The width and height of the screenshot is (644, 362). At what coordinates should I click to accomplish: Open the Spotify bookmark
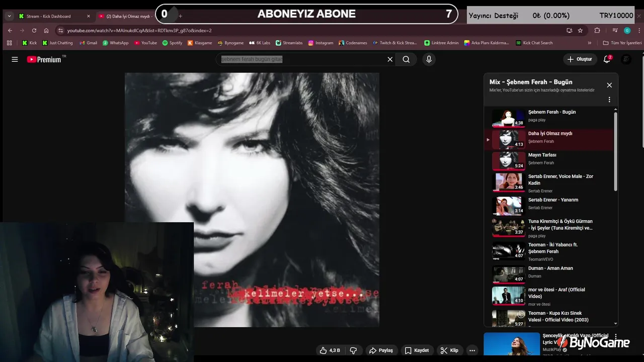[x=172, y=43]
